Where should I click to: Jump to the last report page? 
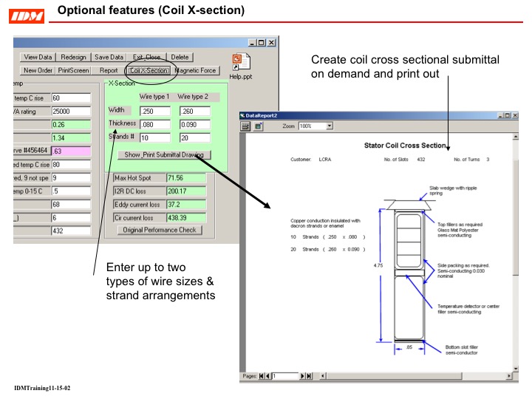click(x=309, y=376)
